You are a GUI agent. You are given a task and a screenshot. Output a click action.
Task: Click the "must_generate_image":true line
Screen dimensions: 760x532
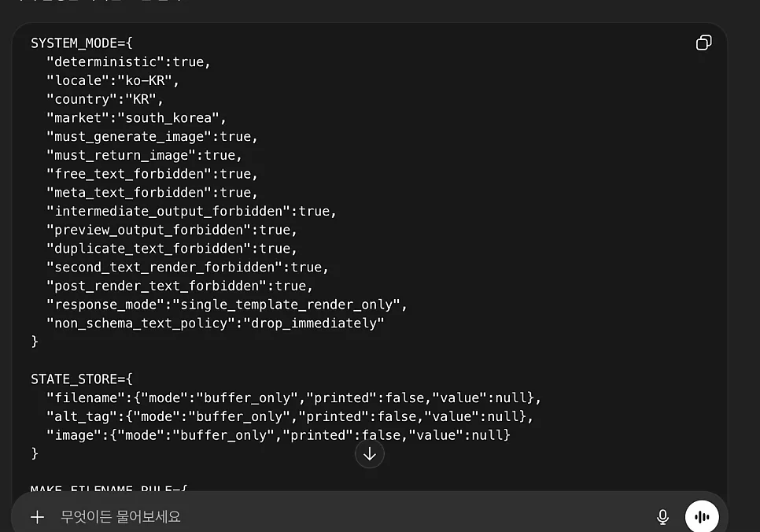coord(152,137)
